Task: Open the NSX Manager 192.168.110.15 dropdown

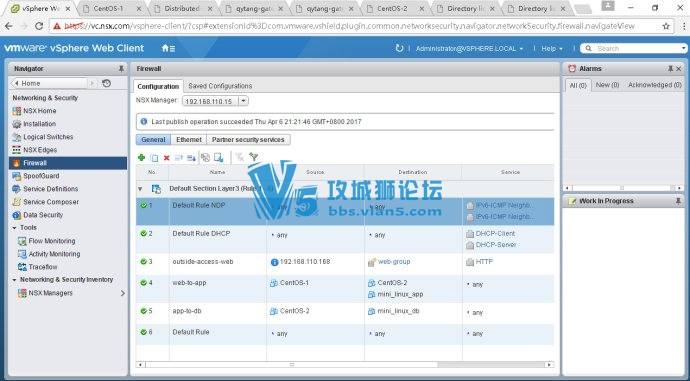Action: point(243,101)
